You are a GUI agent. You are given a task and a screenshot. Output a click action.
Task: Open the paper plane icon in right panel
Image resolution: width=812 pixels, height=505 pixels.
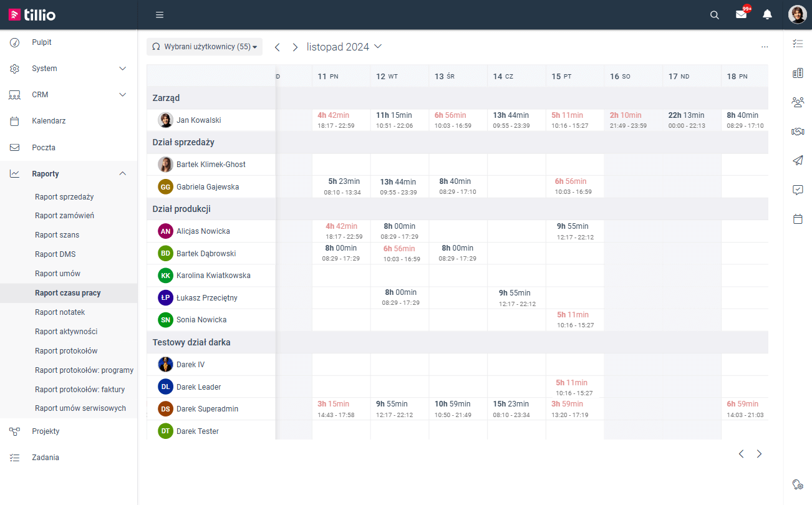(x=798, y=160)
